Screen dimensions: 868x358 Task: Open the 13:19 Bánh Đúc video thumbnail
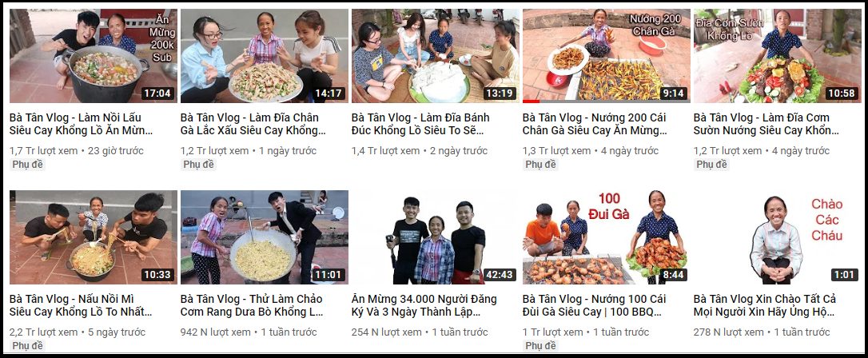click(435, 56)
